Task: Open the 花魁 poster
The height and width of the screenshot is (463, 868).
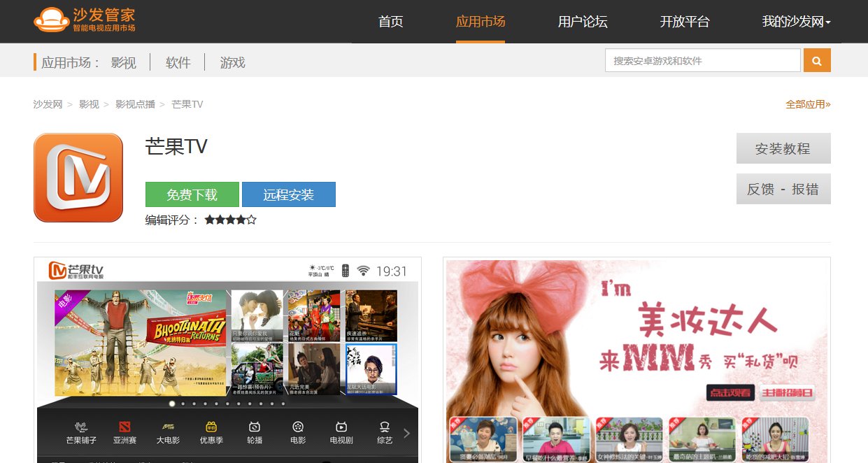Action: tap(314, 315)
